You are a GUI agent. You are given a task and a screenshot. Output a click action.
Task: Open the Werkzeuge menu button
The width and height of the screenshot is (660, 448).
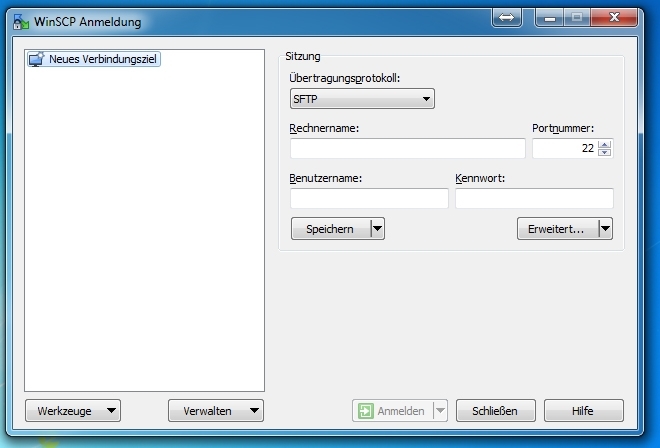point(72,411)
